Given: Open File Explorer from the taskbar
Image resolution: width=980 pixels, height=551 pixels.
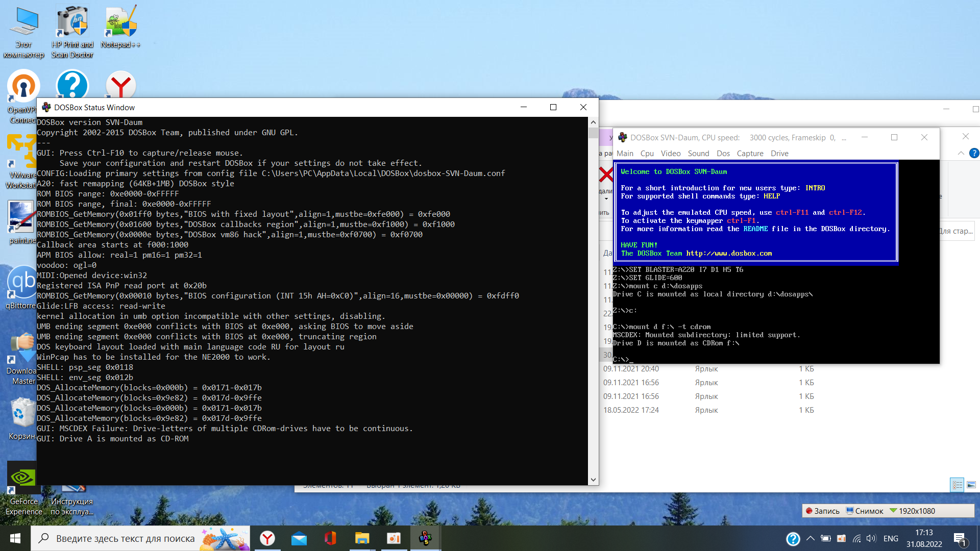Looking at the screenshot, I should (x=362, y=538).
